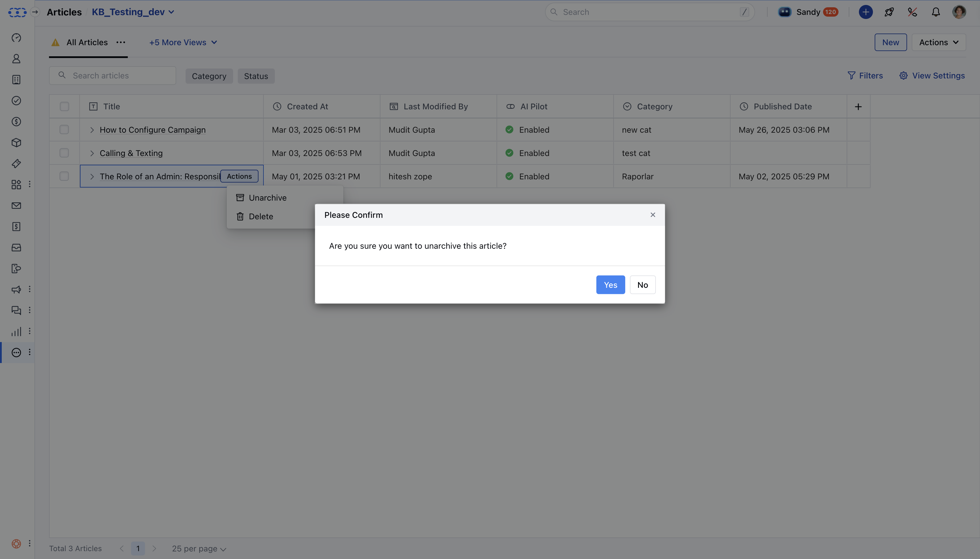
Task: Click the phone call icon in header
Action: click(x=912, y=12)
